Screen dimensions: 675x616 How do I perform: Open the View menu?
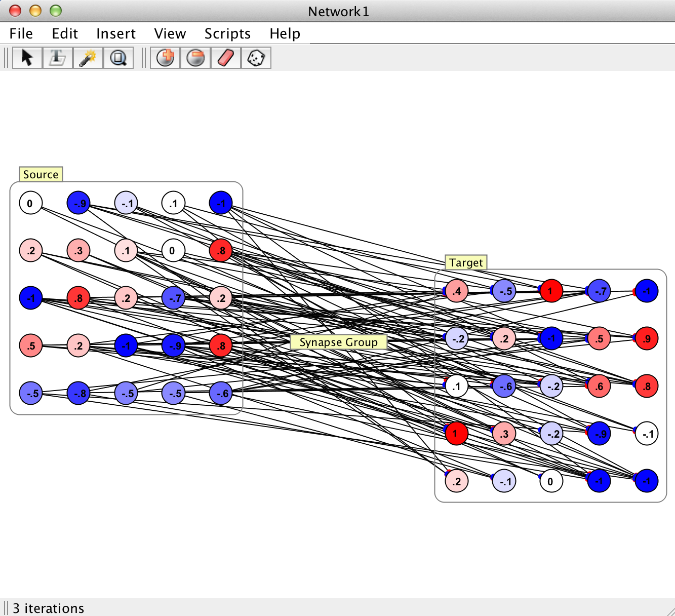point(170,33)
